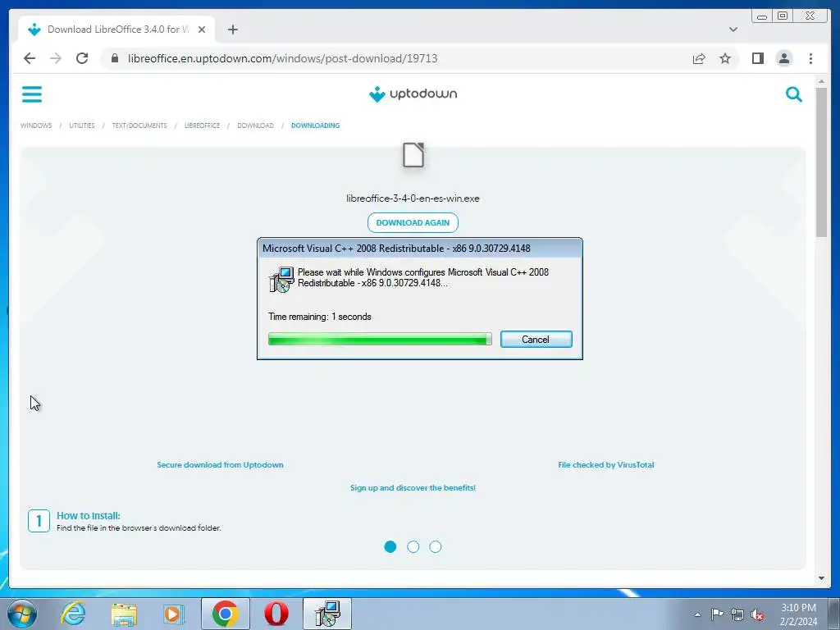
Task: Close the Download LibreOffice tab
Action: [x=202, y=30]
